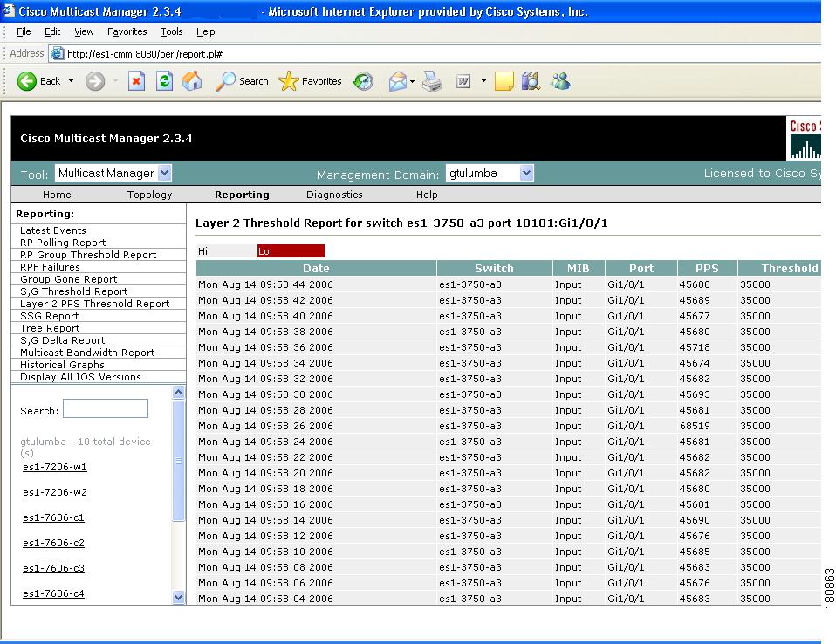Click the Stop loading icon with red X
The height and width of the screenshot is (644, 836).
coord(136,81)
